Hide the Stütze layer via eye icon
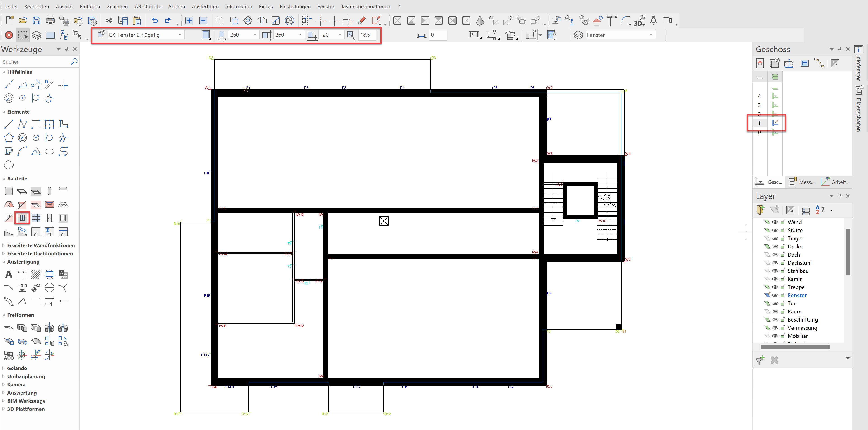Screen dimensions: 868x430 (x=775, y=230)
